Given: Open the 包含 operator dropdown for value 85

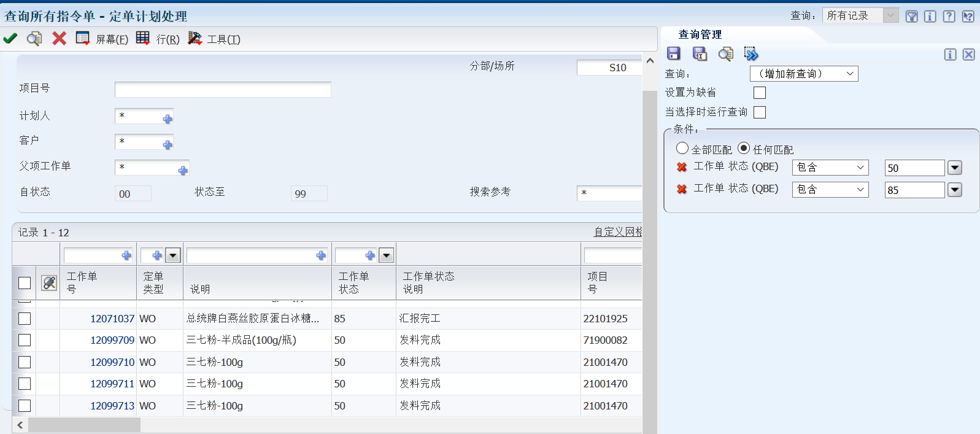Looking at the screenshot, I should pos(830,190).
